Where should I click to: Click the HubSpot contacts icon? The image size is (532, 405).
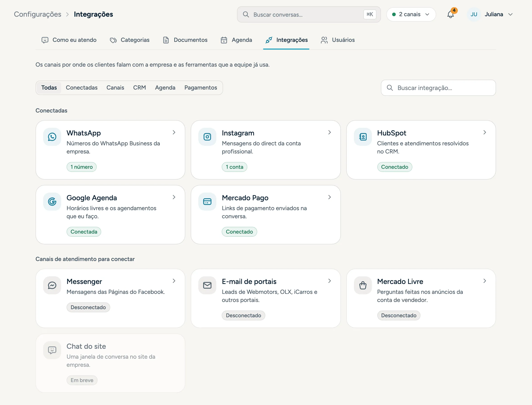(363, 137)
